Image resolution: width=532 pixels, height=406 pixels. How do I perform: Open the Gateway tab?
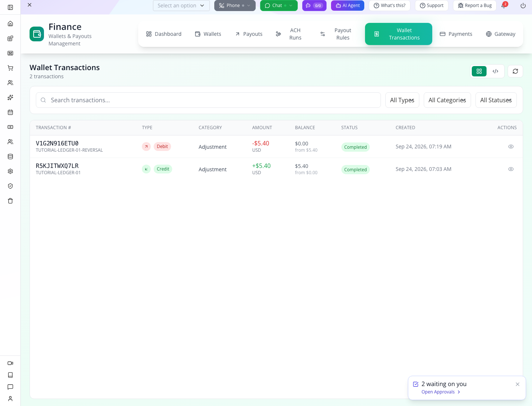pos(501,34)
